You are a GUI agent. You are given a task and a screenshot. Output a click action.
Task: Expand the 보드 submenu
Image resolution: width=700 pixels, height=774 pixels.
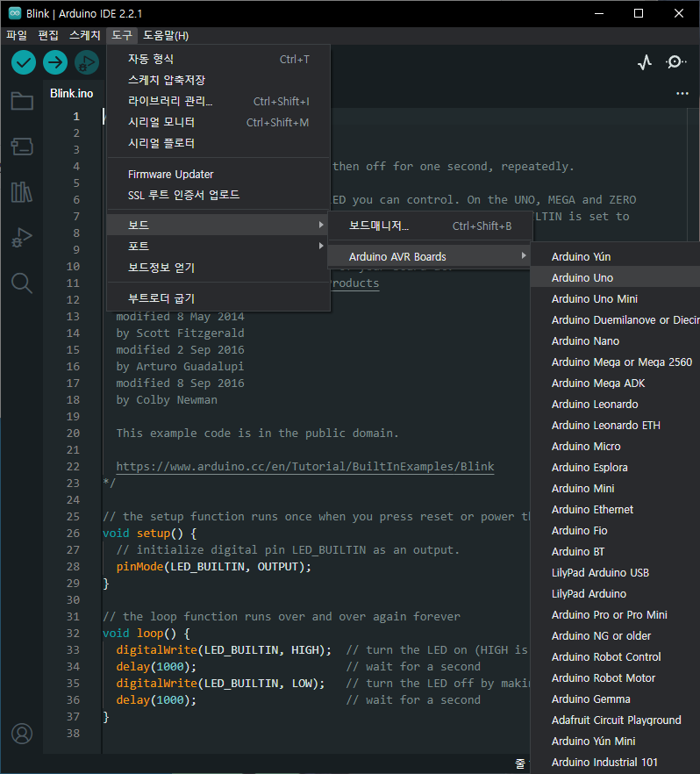tap(218, 225)
